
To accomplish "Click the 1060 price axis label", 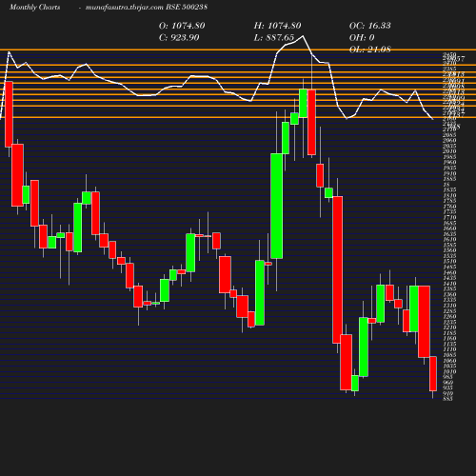I will pos(449,360).
